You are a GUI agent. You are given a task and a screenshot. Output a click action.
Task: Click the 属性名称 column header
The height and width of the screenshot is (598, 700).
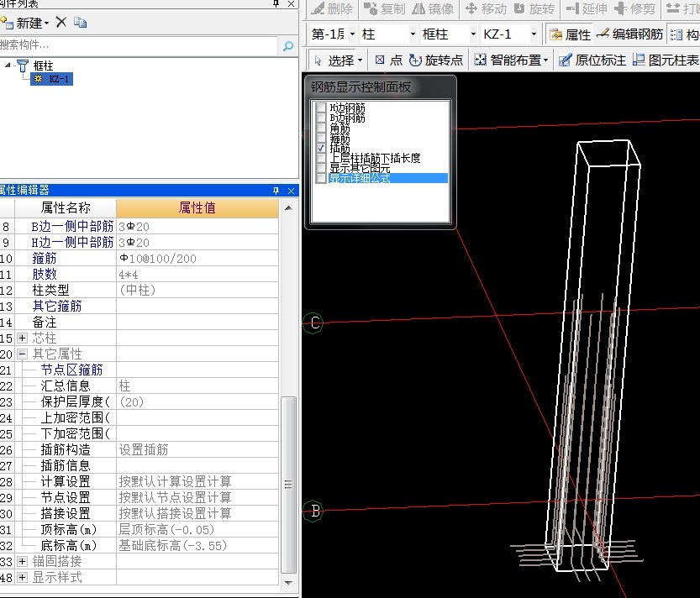66,208
